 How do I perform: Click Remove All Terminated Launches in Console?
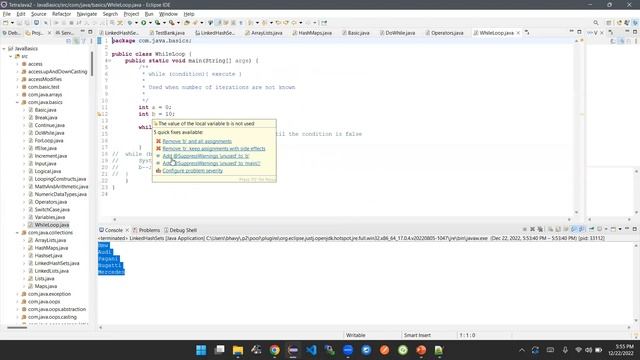click(x=540, y=229)
